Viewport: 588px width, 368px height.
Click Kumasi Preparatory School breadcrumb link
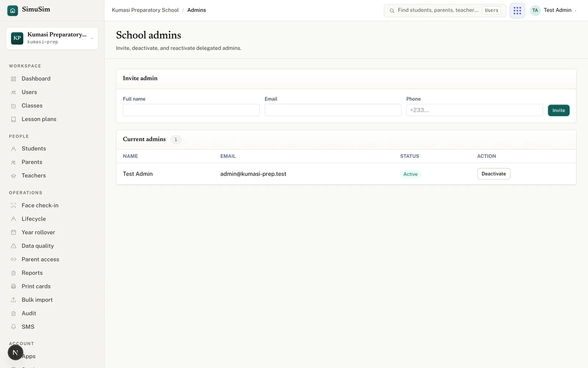(145, 10)
